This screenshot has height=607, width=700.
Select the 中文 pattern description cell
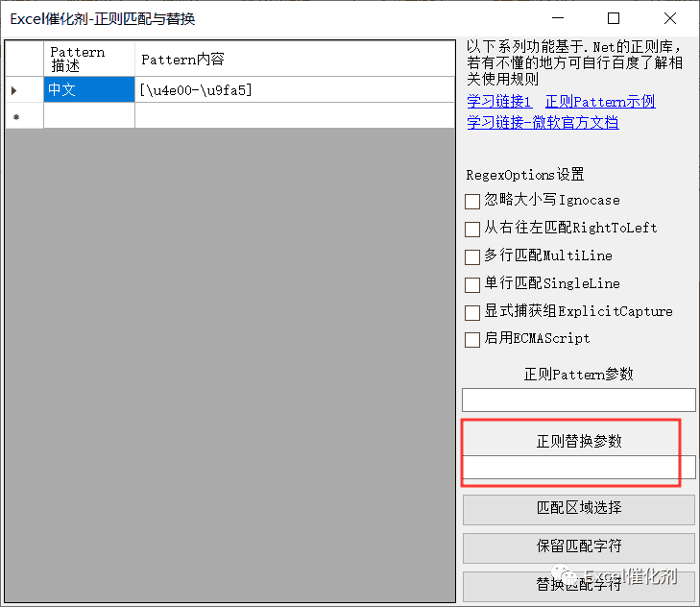89,89
